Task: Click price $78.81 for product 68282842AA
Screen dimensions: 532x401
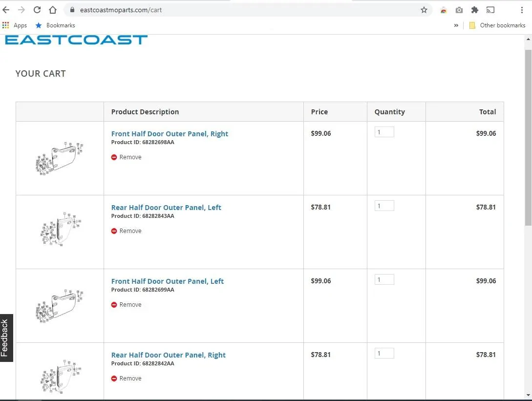Action: [320, 355]
